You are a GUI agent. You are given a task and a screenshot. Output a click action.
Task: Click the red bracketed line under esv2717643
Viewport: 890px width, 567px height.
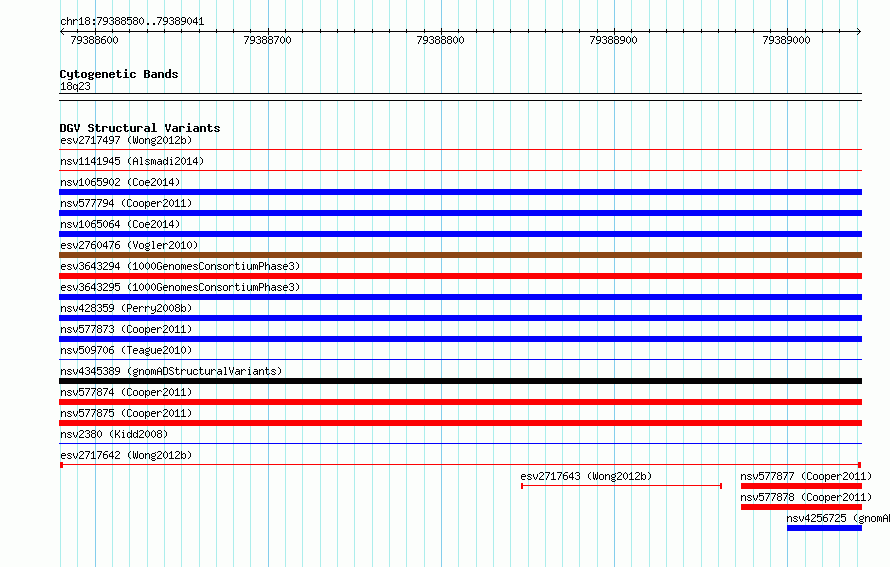coord(622,486)
